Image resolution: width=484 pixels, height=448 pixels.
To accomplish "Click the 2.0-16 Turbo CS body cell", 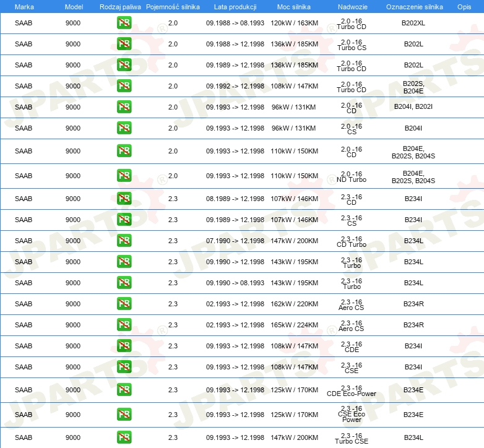I will [x=352, y=45].
